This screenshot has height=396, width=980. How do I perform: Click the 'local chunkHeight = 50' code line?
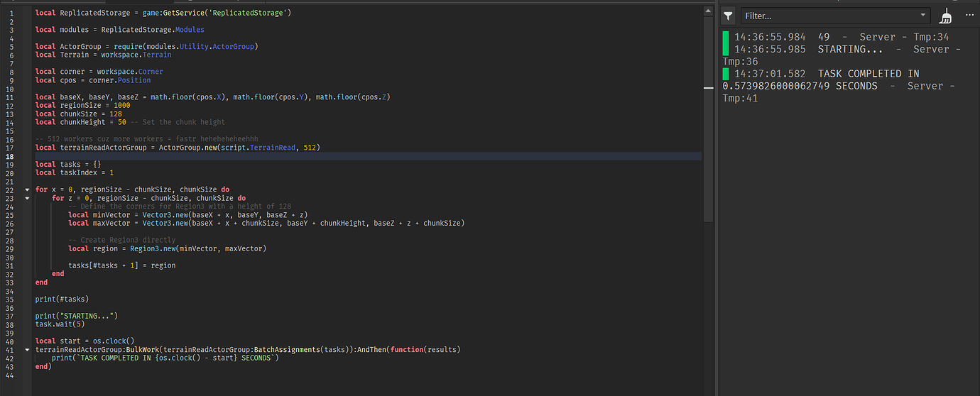130,122
